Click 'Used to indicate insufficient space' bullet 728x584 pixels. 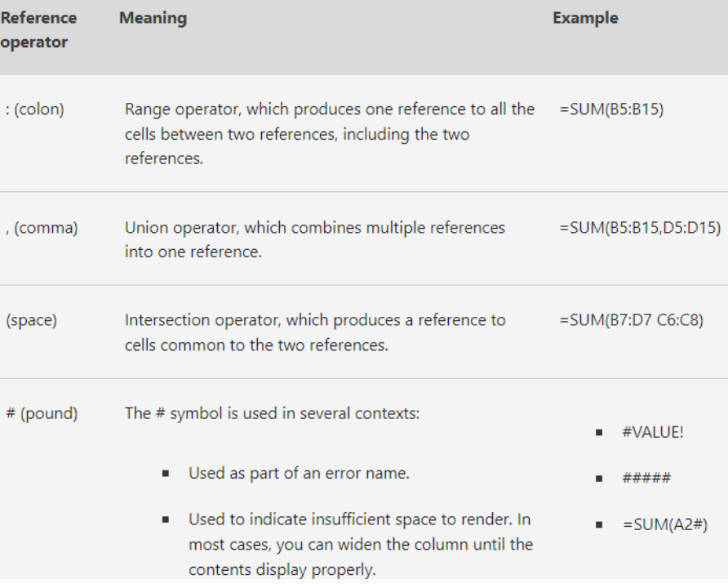(x=361, y=545)
